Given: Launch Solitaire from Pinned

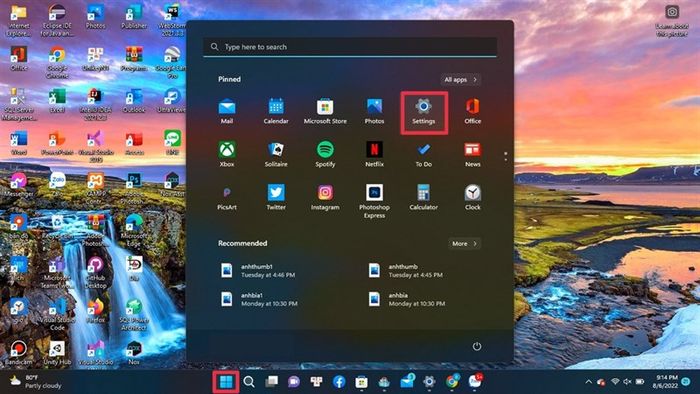Looking at the screenshot, I should pyautogui.click(x=276, y=154).
